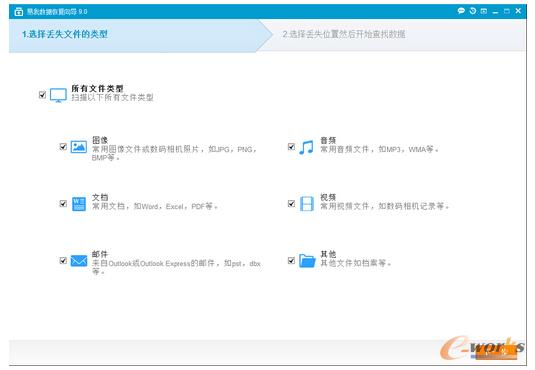Uncheck the 所有文件类型 checkbox
Image resolution: width=535 pixels, height=370 pixels.
tap(42, 95)
